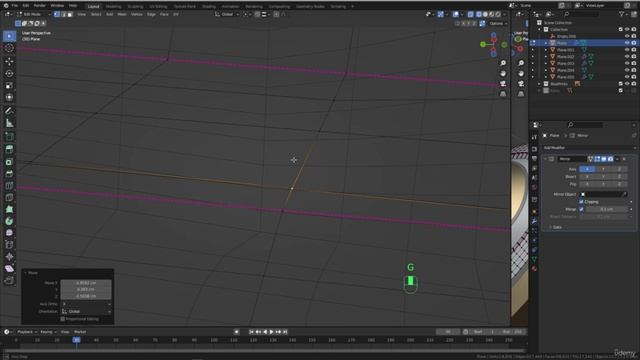Open Global transform orientation dropdown

227,14
